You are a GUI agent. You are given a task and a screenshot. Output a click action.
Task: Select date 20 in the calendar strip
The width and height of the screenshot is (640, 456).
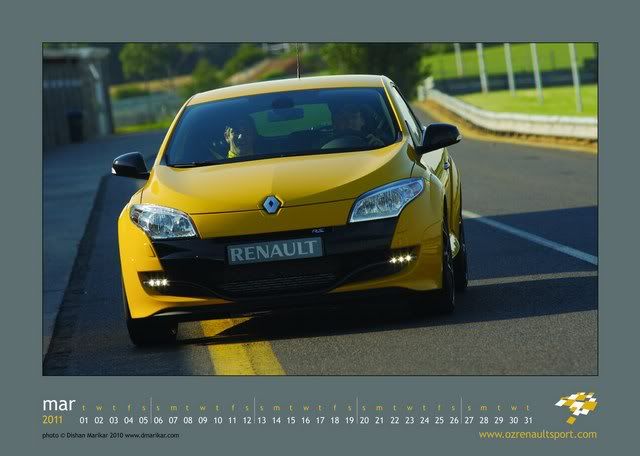pos(365,421)
